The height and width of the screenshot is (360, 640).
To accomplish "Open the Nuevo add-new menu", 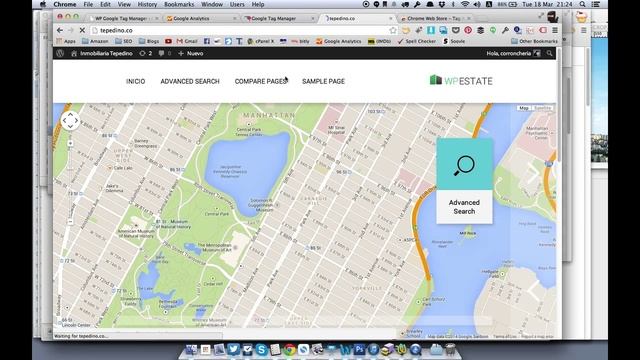I will coord(191,53).
